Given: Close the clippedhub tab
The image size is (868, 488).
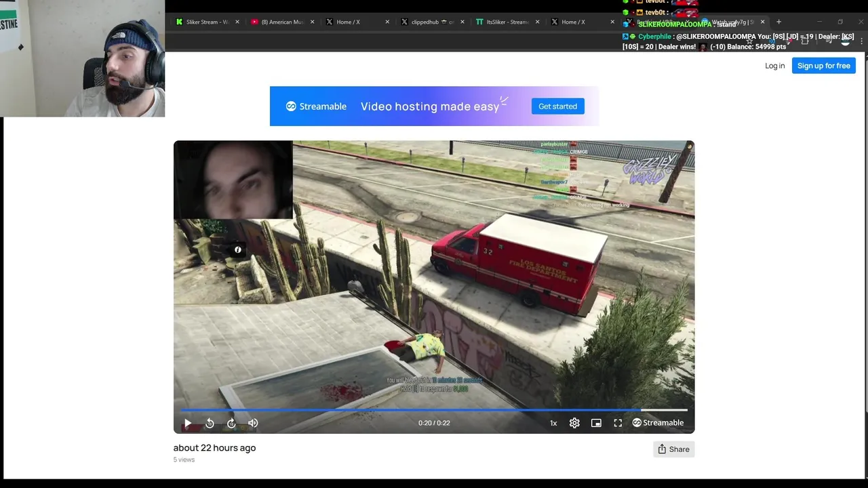Looking at the screenshot, I should coord(462,22).
